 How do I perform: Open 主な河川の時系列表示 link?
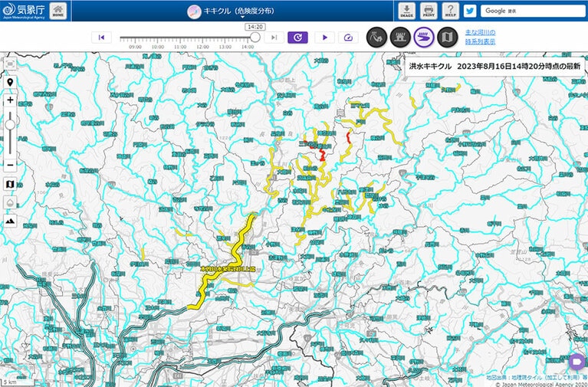pos(480,37)
